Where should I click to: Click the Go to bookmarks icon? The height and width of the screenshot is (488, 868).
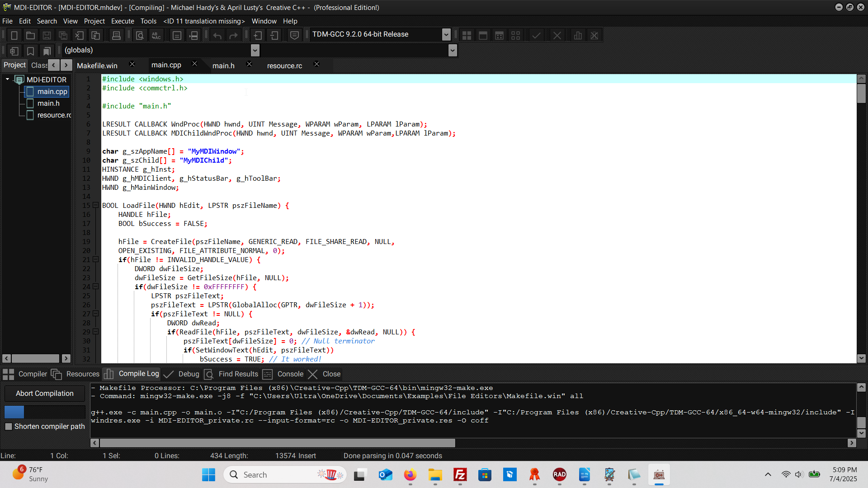point(47,51)
